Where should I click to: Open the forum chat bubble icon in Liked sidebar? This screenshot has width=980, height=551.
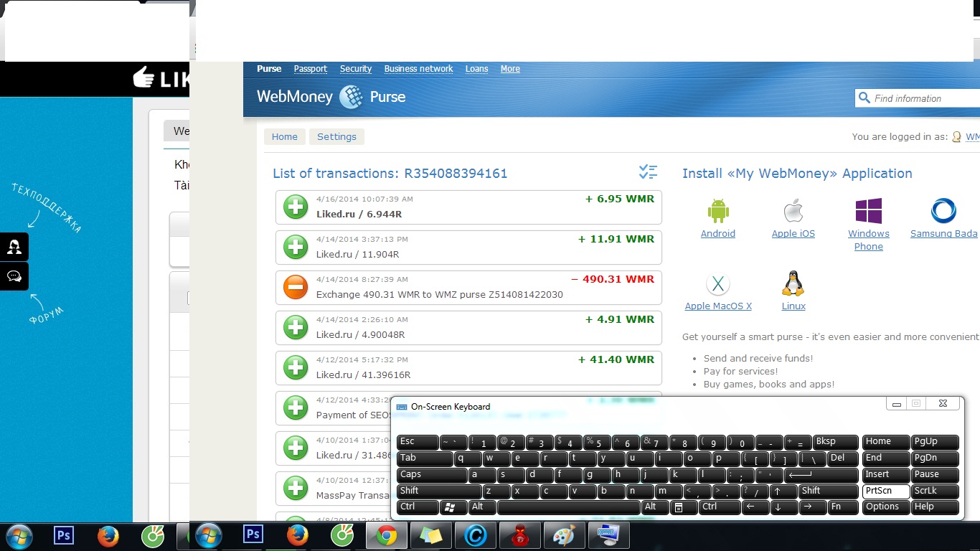tap(14, 276)
